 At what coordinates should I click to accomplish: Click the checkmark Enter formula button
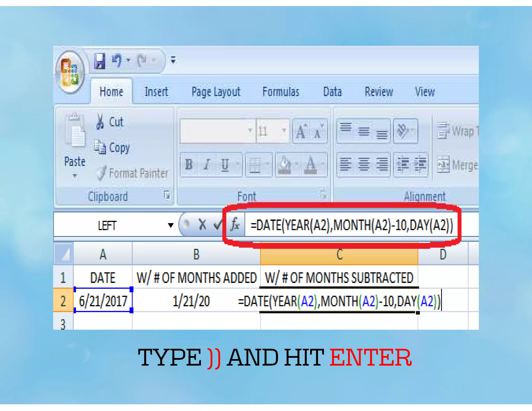click(x=217, y=224)
